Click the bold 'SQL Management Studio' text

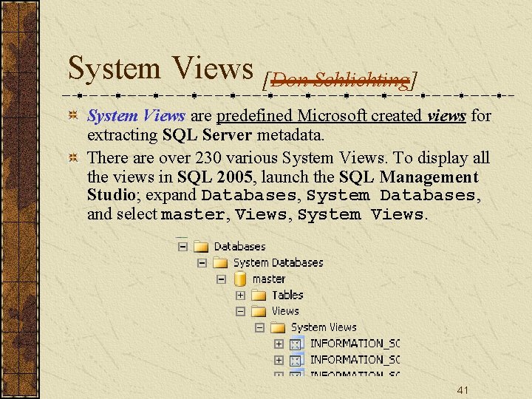point(283,186)
